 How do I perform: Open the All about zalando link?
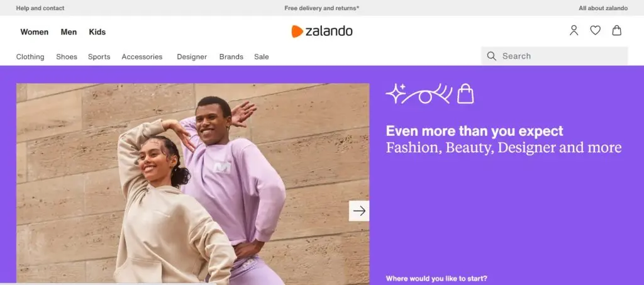coord(603,8)
